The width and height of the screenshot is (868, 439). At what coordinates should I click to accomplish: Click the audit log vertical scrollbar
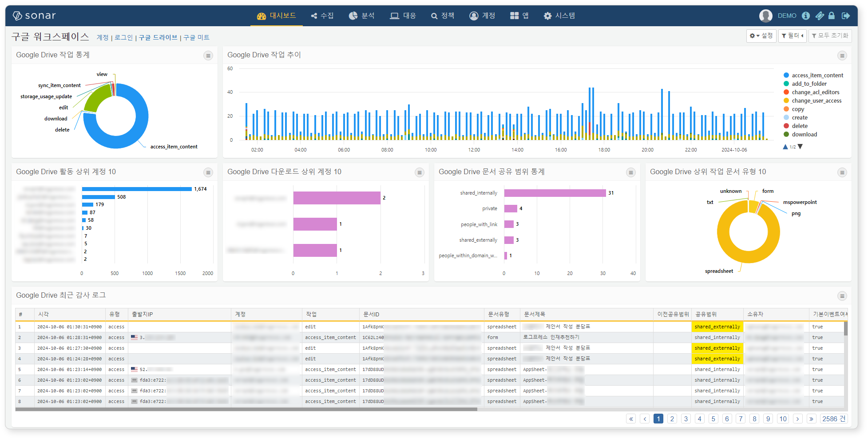846,328
